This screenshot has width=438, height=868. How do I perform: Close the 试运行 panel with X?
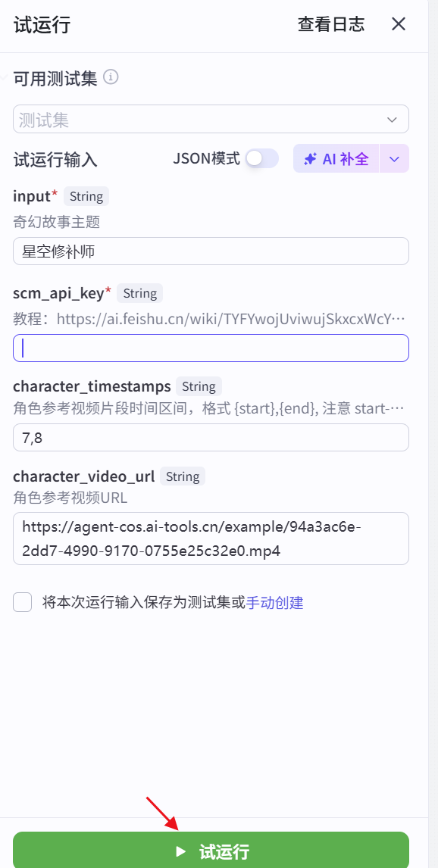coord(399,23)
